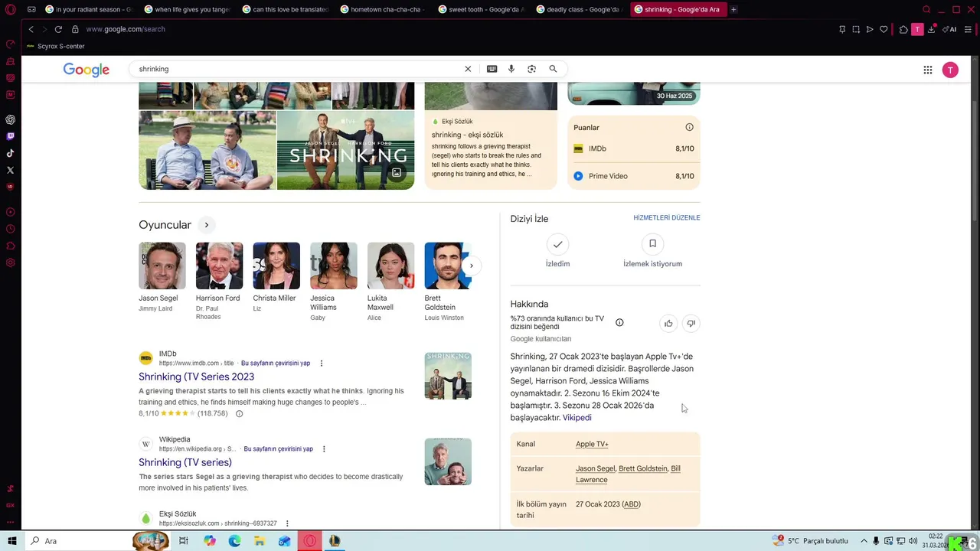Viewport: 980px width, 551px height.
Task: Open the Apple TV+ channel link
Action: [x=592, y=444]
